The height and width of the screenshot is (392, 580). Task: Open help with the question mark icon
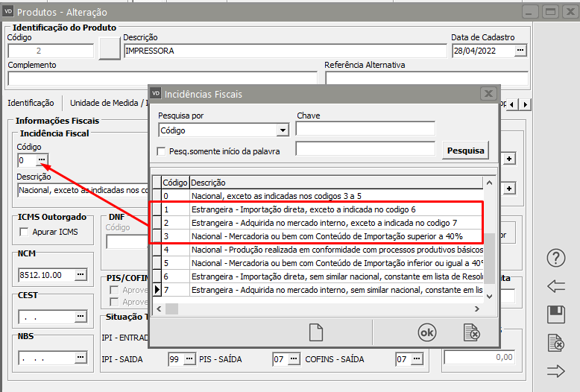point(555,259)
